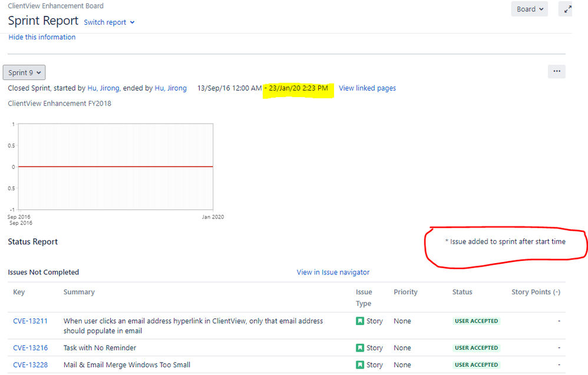Viewport: 588px width, 375px height.
Task: Click Hide this information link
Action: click(42, 37)
